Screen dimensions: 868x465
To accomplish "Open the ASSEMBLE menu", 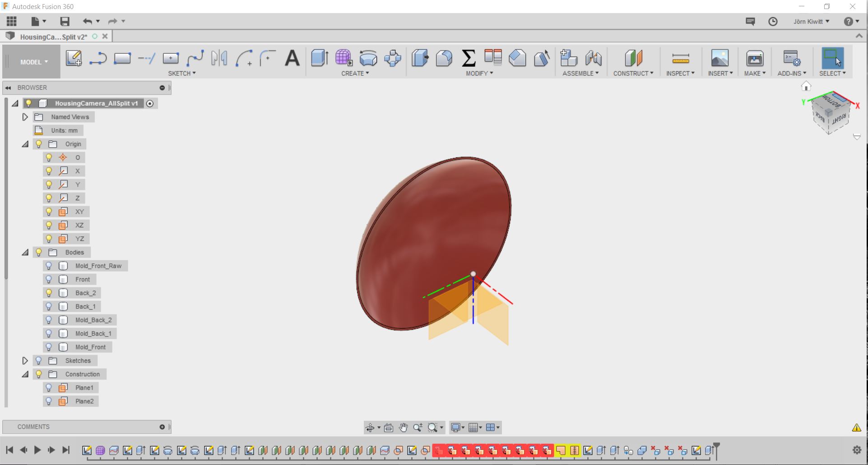I will pos(580,73).
